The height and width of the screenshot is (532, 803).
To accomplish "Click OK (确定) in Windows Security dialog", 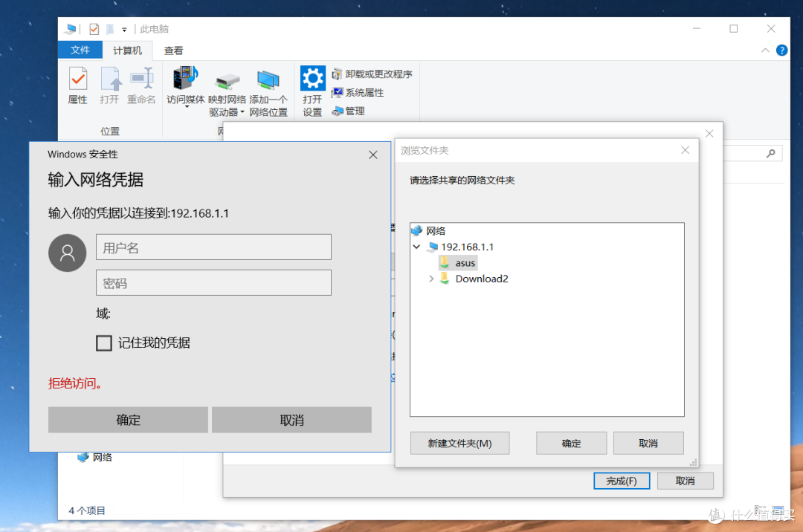I will (x=128, y=420).
